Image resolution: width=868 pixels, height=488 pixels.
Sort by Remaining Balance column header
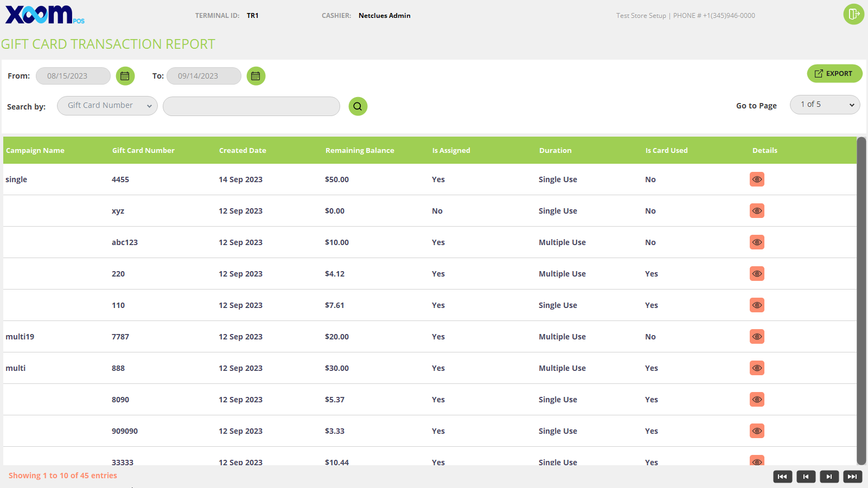pyautogui.click(x=360, y=151)
